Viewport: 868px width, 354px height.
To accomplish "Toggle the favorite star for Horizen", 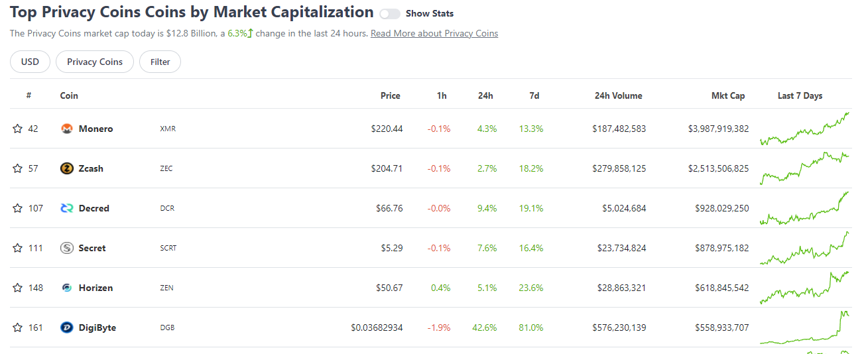I will pyautogui.click(x=17, y=288).
